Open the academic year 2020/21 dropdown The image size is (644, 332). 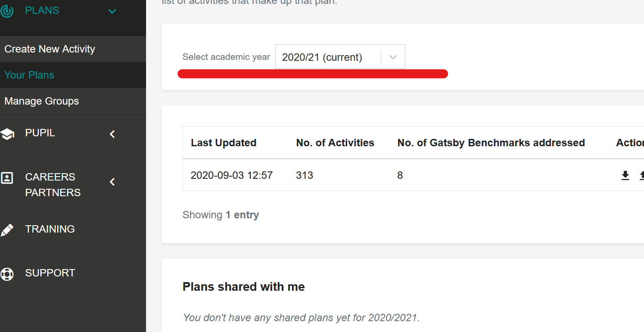340,57
